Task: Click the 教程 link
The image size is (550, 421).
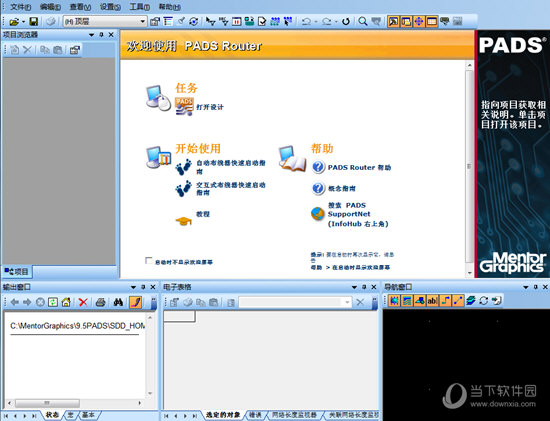Action: click(203, 214)
